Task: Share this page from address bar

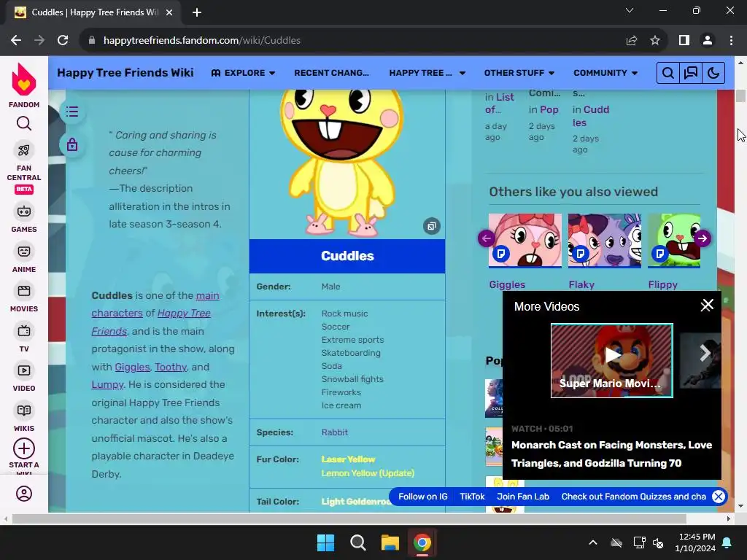Action: [x=632, y=41]
